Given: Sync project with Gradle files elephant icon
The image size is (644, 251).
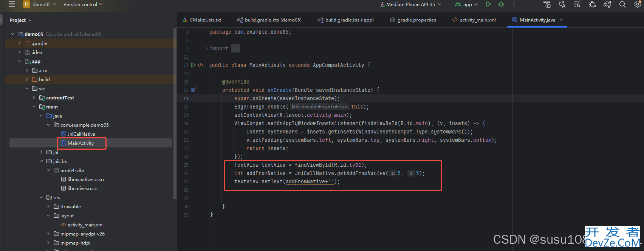Looking at the screenshot, I should 607,4.
